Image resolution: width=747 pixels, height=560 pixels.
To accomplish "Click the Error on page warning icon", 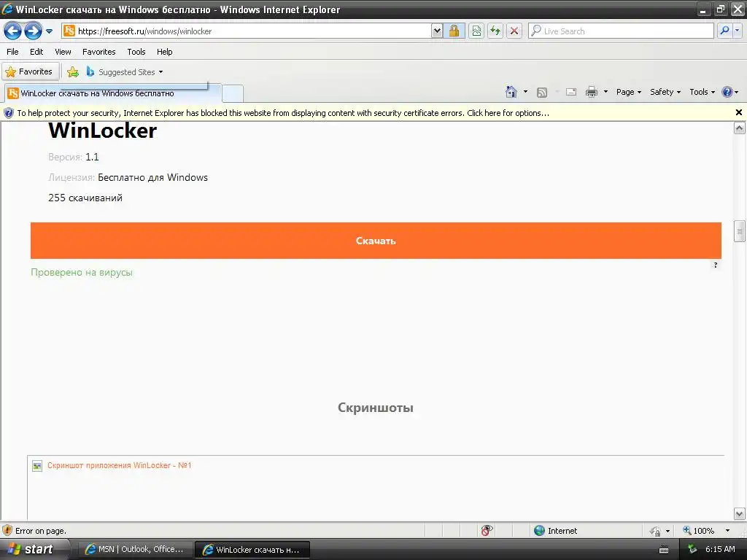I will (x=7, y=531).
